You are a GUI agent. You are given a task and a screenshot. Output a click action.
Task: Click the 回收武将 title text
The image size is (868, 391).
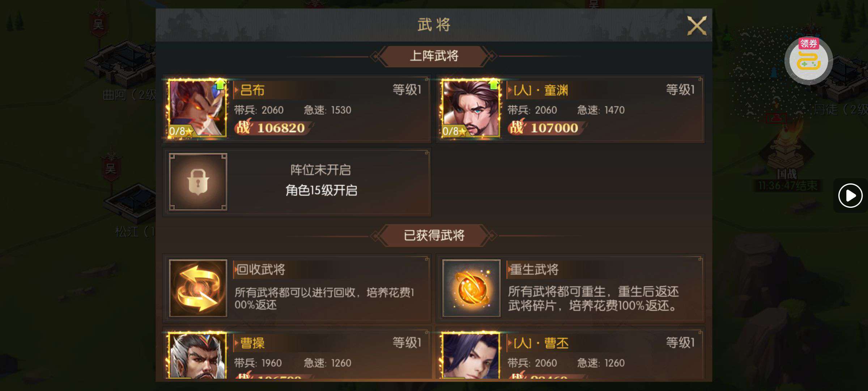[x=261, y=270]
